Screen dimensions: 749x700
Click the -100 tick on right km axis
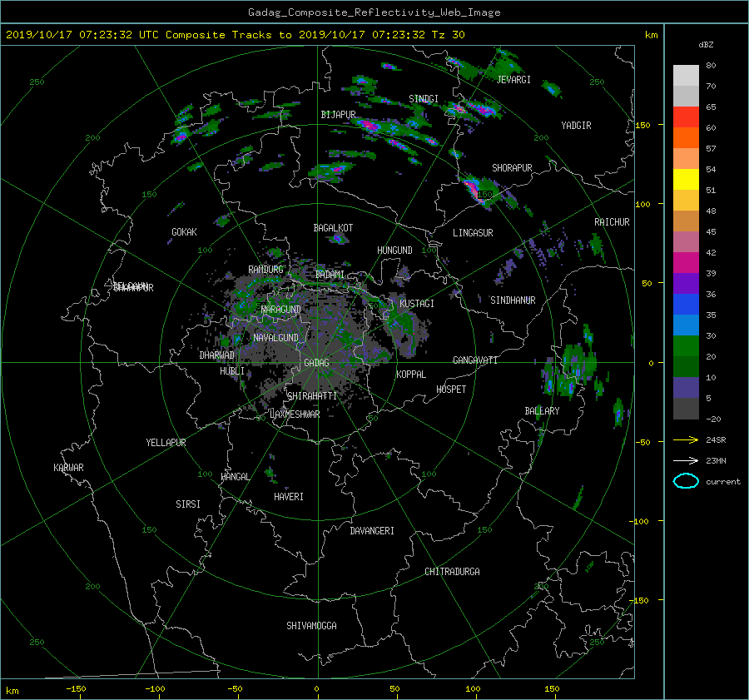640,521
